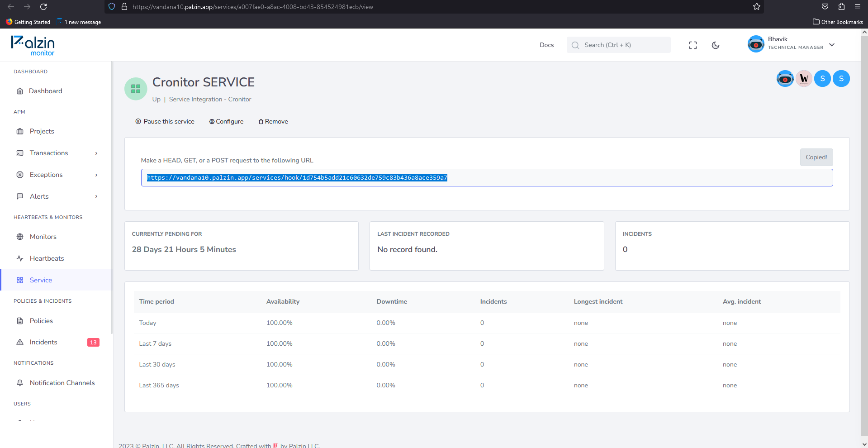This screenshot has width=868, height=448.
Task: Click the last S team member avatar
Action: [841, 79]
